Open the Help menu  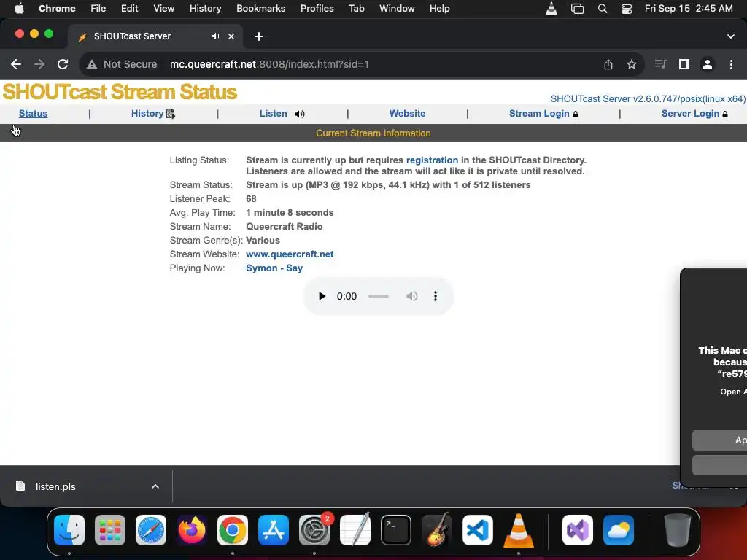pyautogui.click(x=439, y=8)
